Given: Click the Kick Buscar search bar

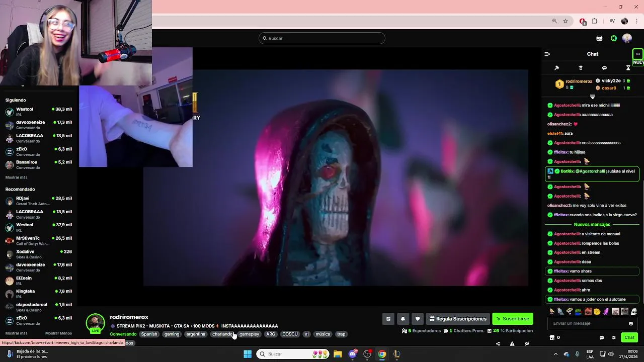Looking at the screenshot, I should [322, 38].
